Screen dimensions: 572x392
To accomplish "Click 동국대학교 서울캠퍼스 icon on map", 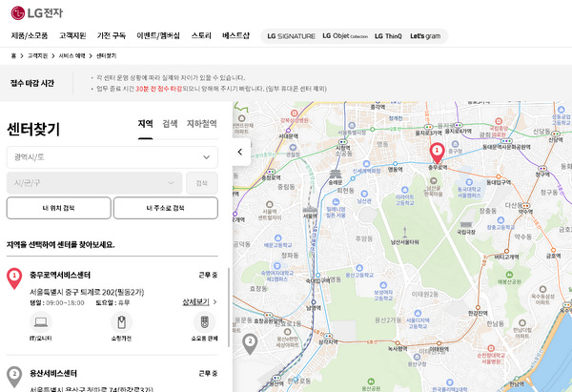I will [x=469, y=182].
